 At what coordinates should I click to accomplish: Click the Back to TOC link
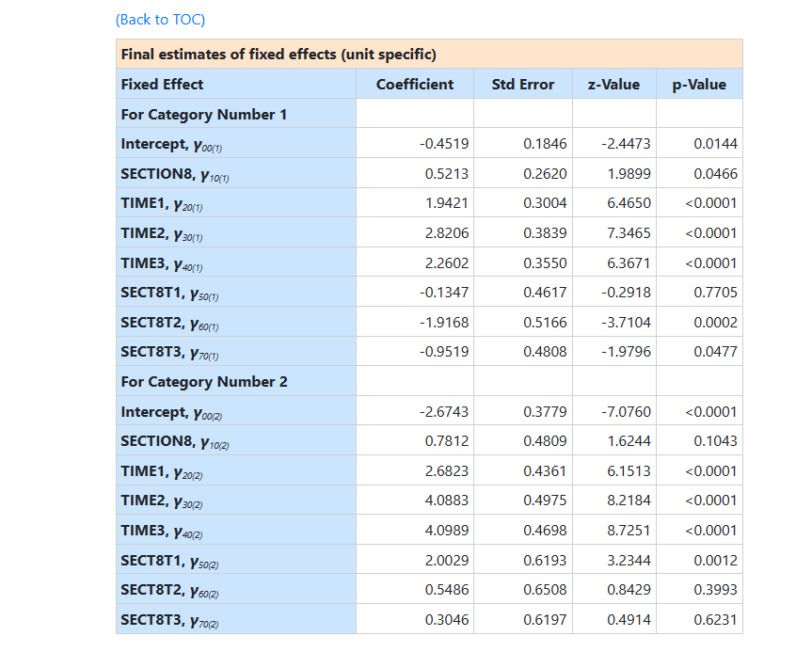click(160, 20)
